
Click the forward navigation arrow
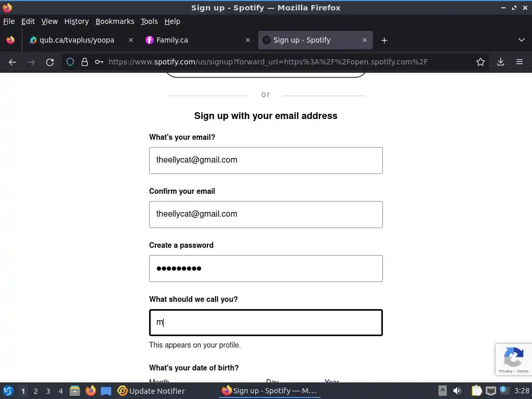(31, 62)
